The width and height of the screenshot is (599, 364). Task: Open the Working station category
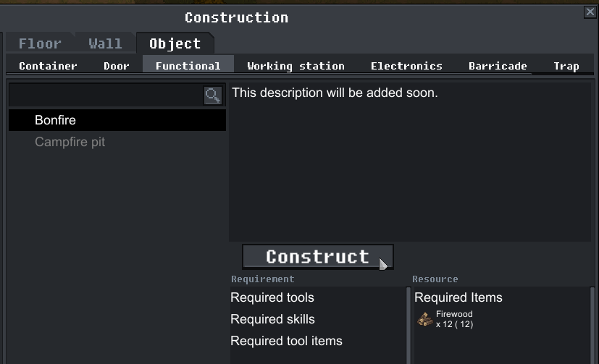pos(296,66)
